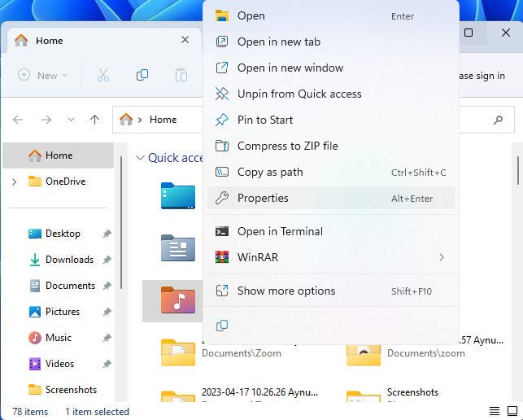This screenshot has width=523, height=420.
Task: Expand the OneDrive tree node
Action: (x=15, y=182)
